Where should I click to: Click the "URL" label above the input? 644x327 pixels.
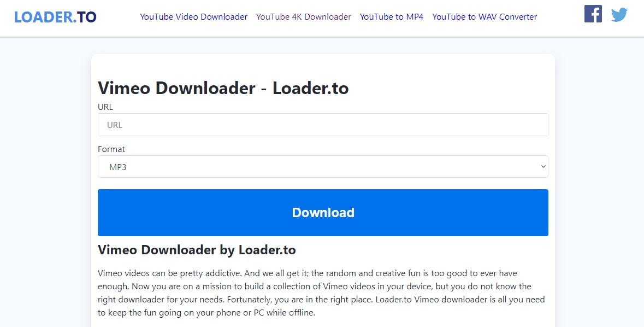click(105, 107)
